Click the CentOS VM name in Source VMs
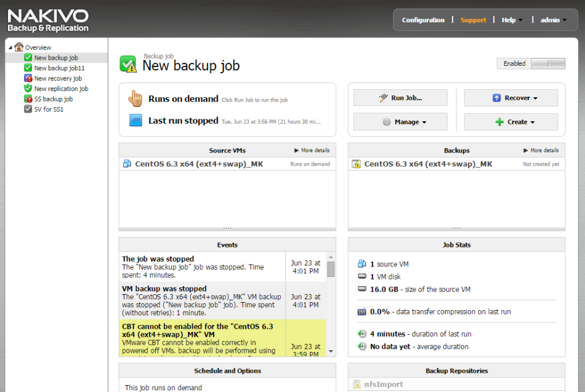 click(x=199, y=164)
